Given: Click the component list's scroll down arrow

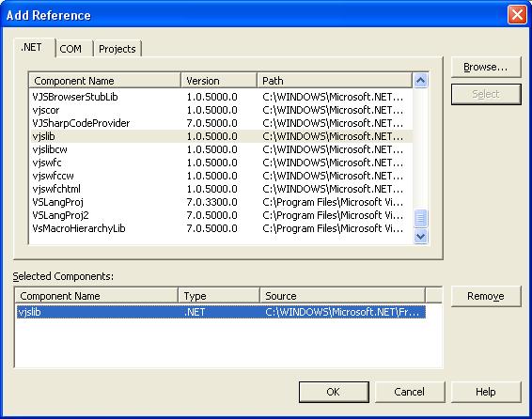Looking at the screenshot, I should (421, 237).
